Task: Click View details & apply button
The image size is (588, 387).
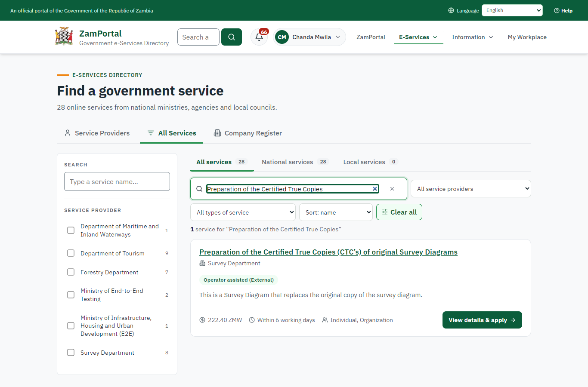Action: pyautogui.click(x=482, y=320)
